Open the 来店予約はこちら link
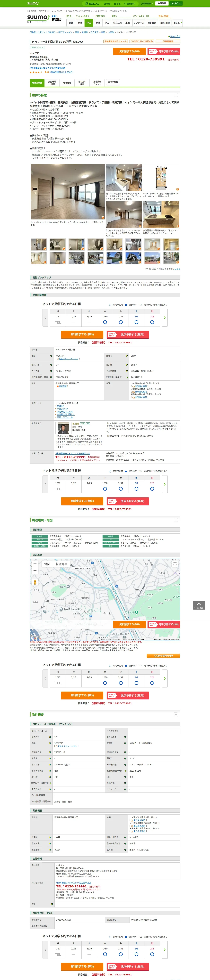The width and height of the screenshot is (210, 980). pos(64,412)
